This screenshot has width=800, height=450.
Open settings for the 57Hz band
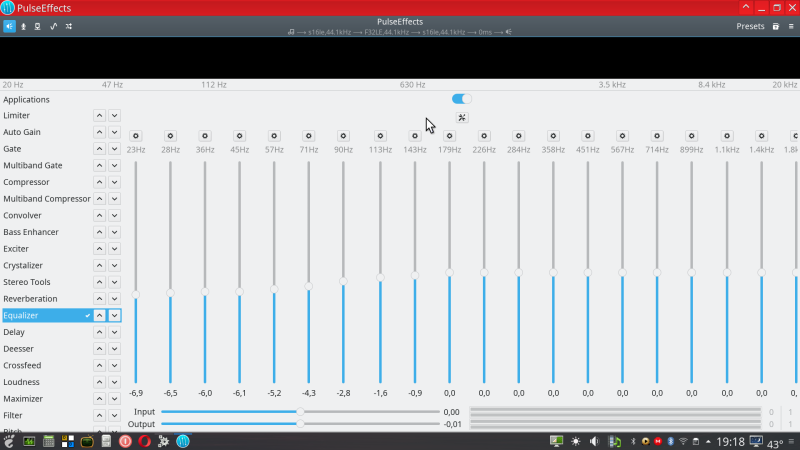(274, 136)
